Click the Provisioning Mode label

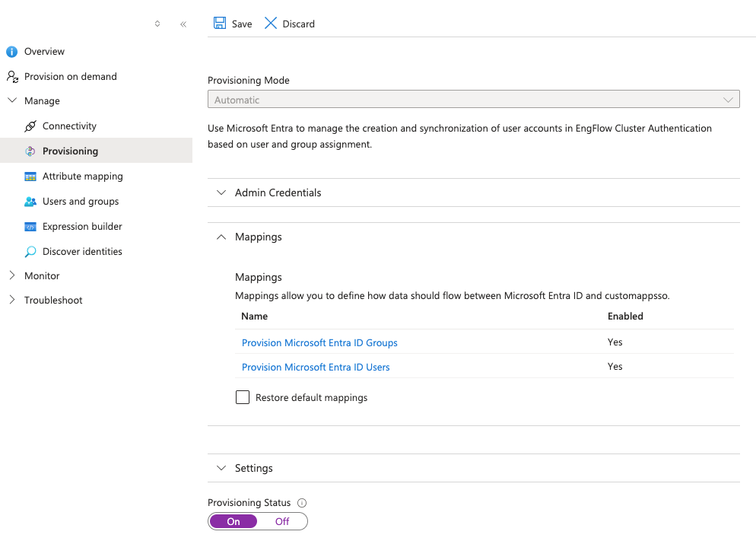249,81
